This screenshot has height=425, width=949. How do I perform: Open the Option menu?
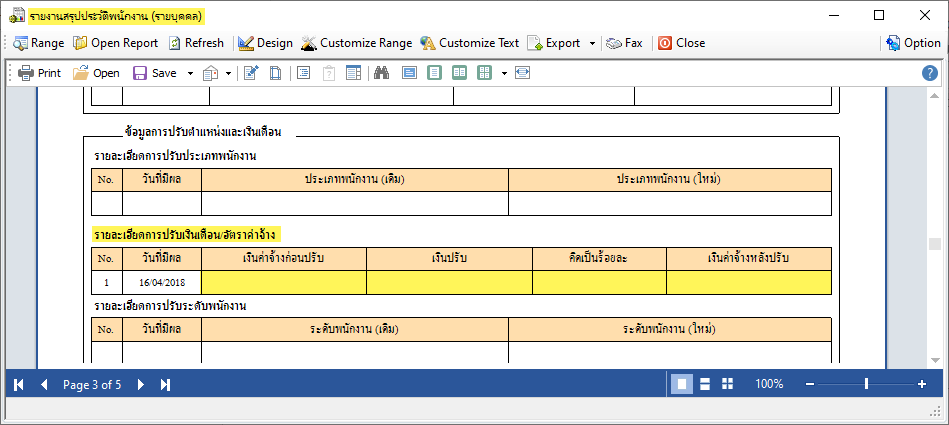tap(913, 43)
